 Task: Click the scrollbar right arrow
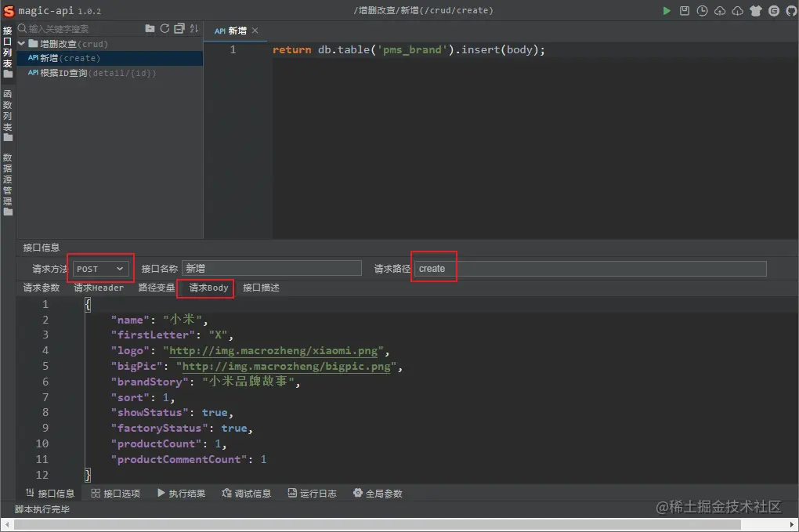[x=792, y=525]
